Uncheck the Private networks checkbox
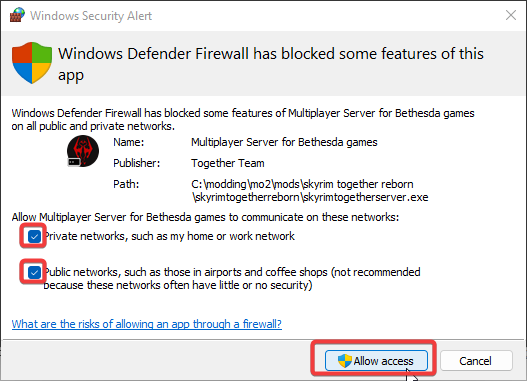This screenshot has width=527, height=381. tap(34, 236)
